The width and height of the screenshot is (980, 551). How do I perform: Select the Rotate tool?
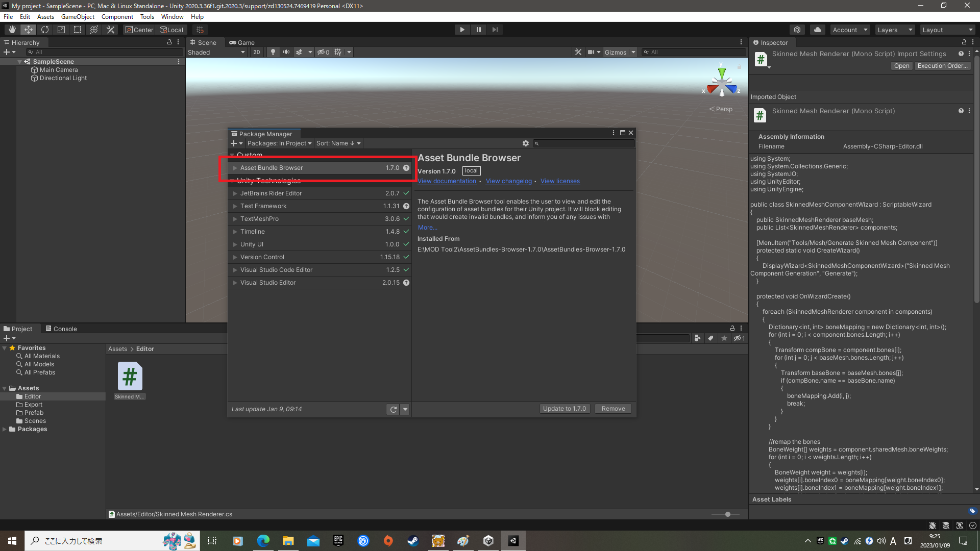pos(45,30)
